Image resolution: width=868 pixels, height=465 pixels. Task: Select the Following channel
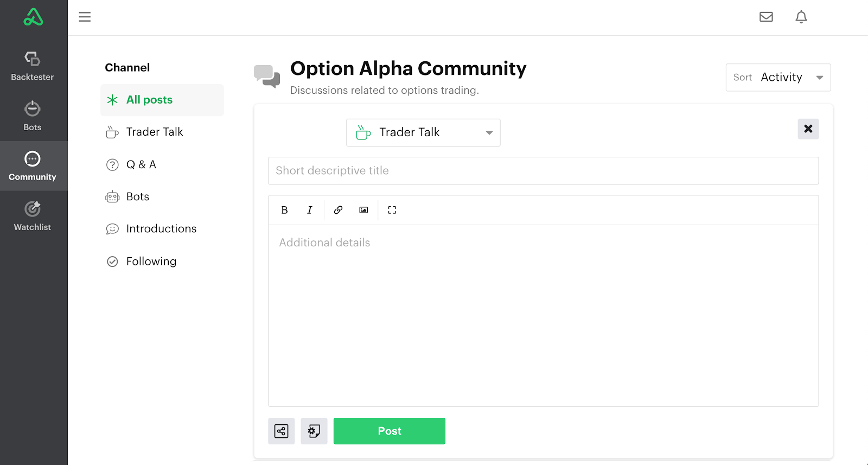tap(162, 261)
